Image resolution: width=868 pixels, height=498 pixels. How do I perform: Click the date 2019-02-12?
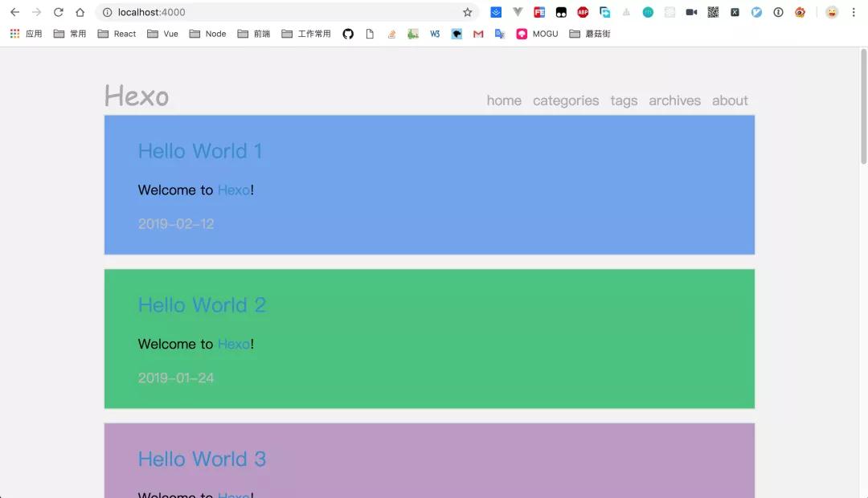click(176, 223)
